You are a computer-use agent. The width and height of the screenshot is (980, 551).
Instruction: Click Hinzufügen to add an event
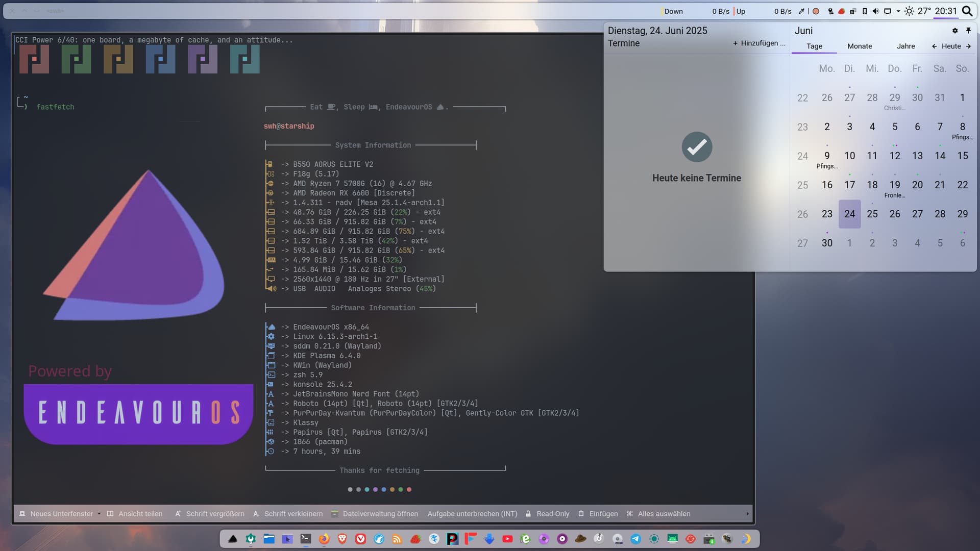pyautogui.click(x=759, y=43)
